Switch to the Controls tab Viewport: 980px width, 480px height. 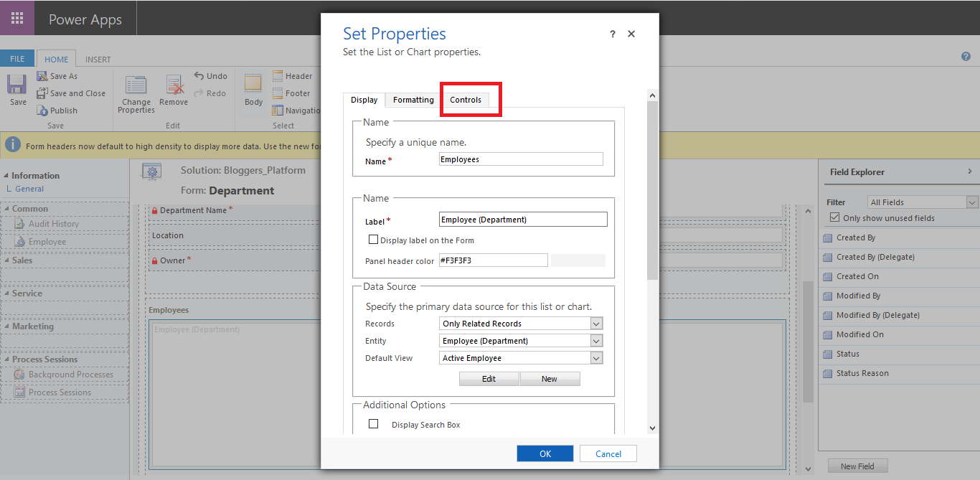coord(465,100)
